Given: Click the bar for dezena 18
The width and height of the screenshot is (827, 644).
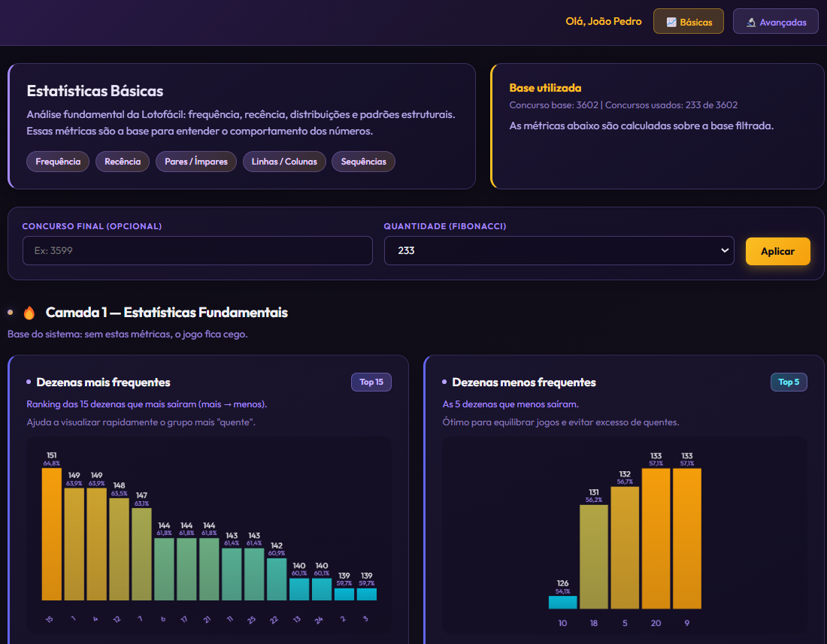Looking at the screenshot, I should pyautogui.click(x=593, y=556).
